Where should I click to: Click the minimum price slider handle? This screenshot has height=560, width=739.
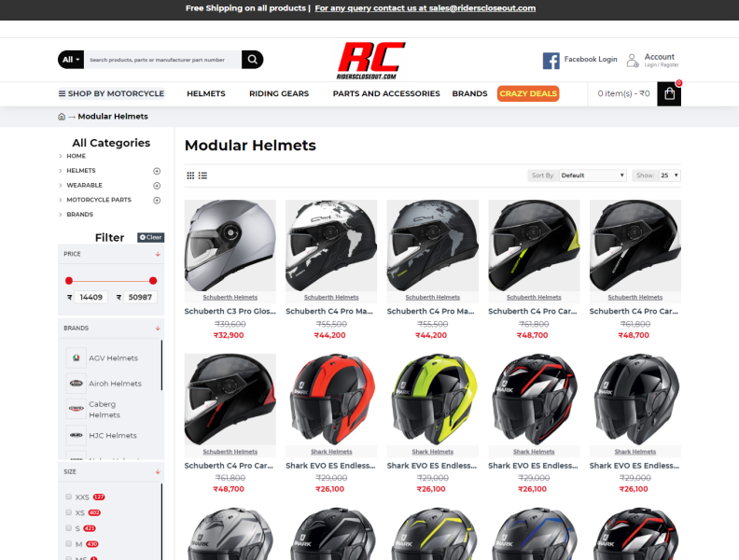click(x=69, y=281)
